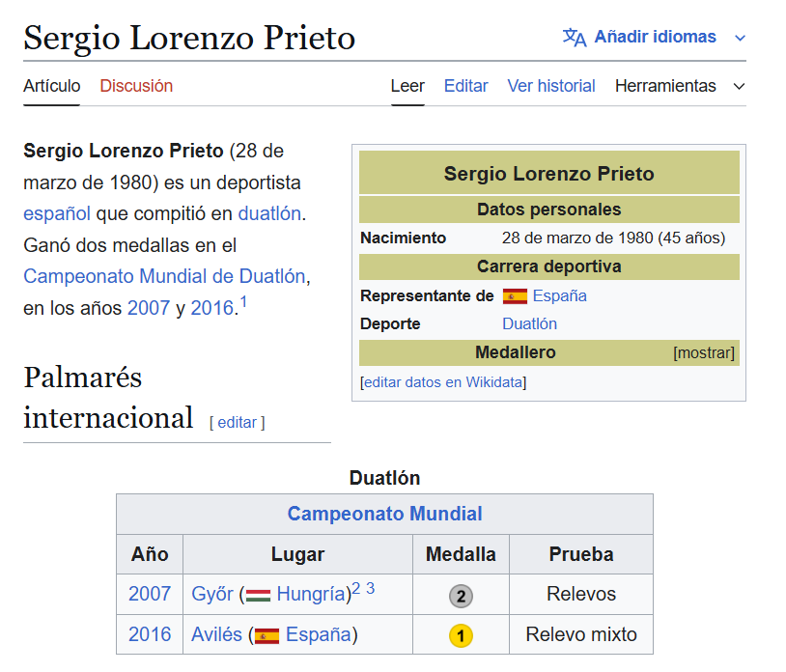The width and height of the screenshot is (786, 672).
Task: Open the Editar tab
Action: tap(465, 86)
